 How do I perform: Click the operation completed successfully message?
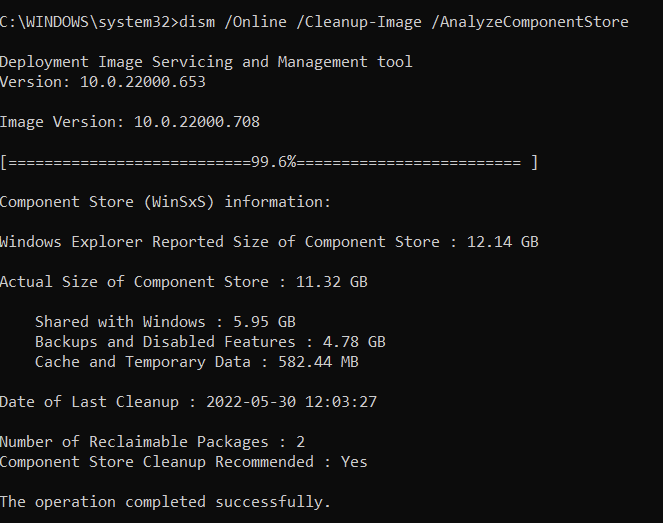click(165, 502)
